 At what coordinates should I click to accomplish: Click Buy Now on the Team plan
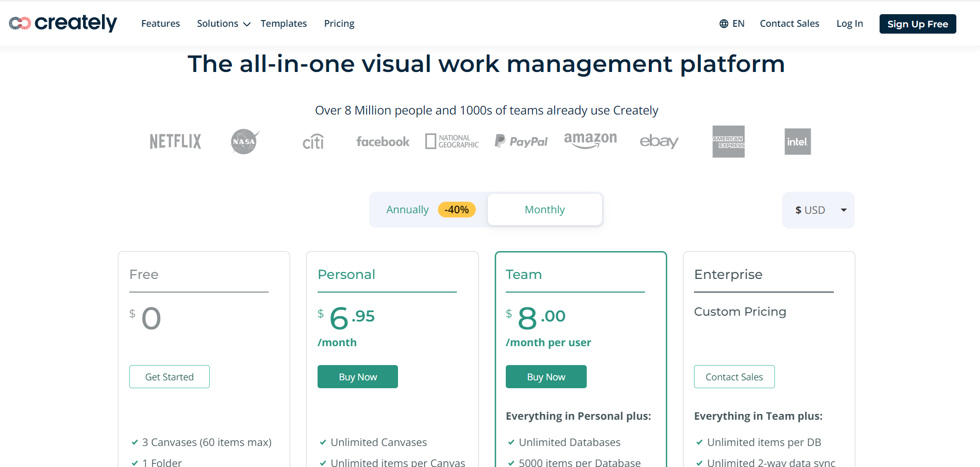pos(546,377)
